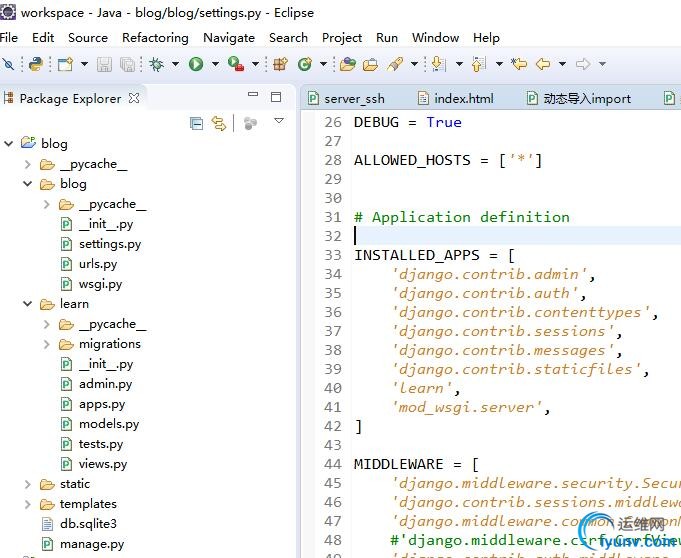Click the Save disk icon in toolbar
The width and height of the screenshot is (681, 558).
click(105, 64)
